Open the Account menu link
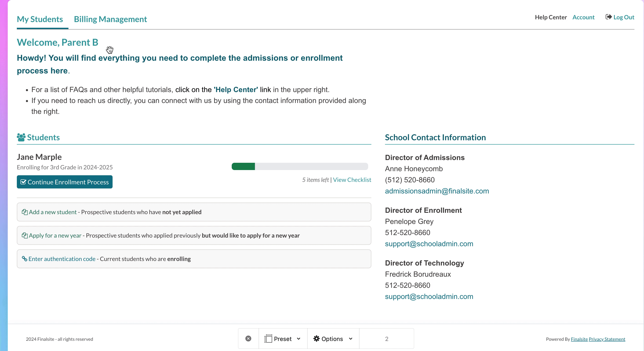The image size is (644, 351). (583, 17)
